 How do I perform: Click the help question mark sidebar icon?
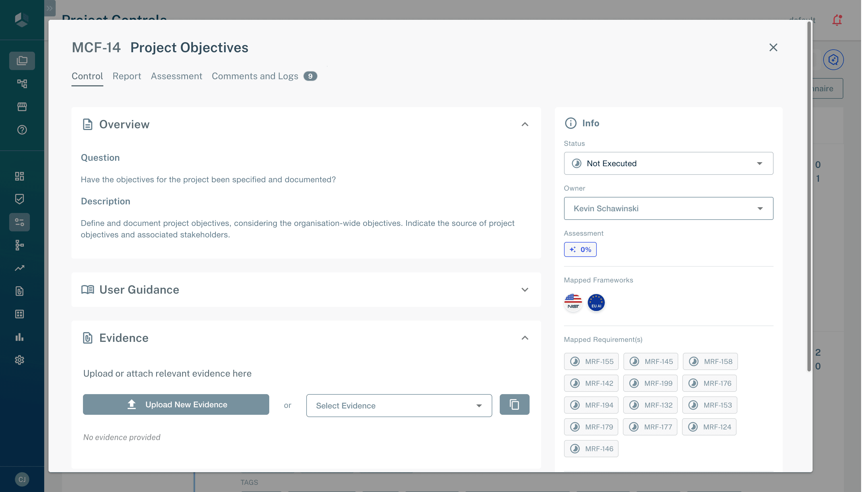tap(22, 130)
